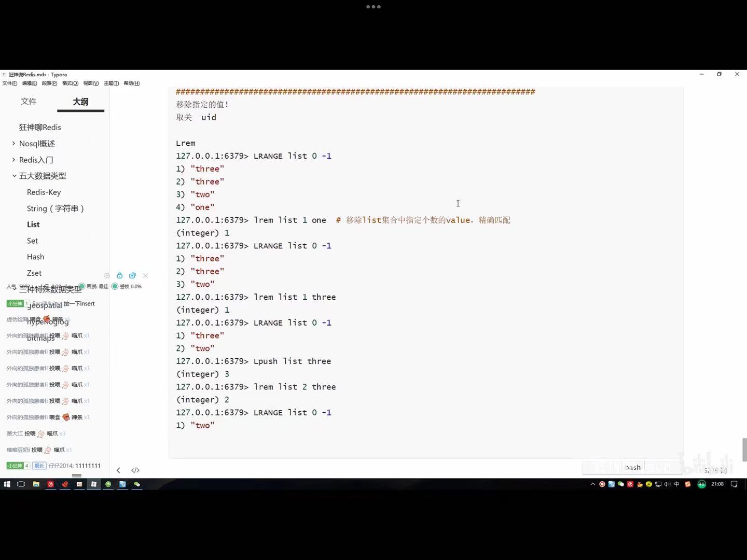Click the overlay pop-out window icon
Viewport: 747px width, 560px height.
[x=132, y=275]
